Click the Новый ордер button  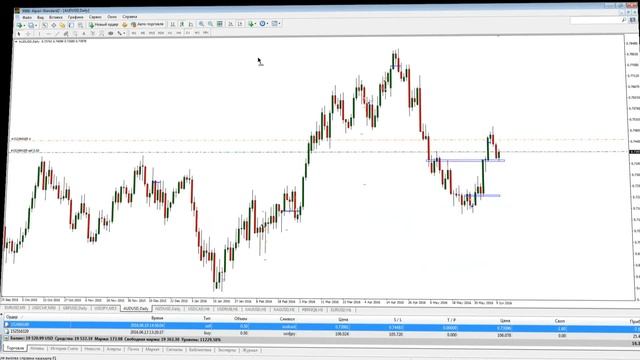pos(104,24)
